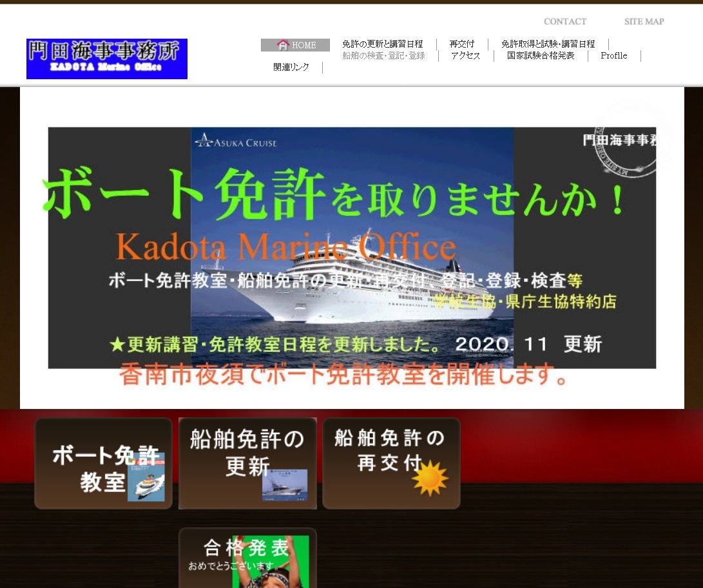Click the 船舶免許の更新 button

[247, 464]
